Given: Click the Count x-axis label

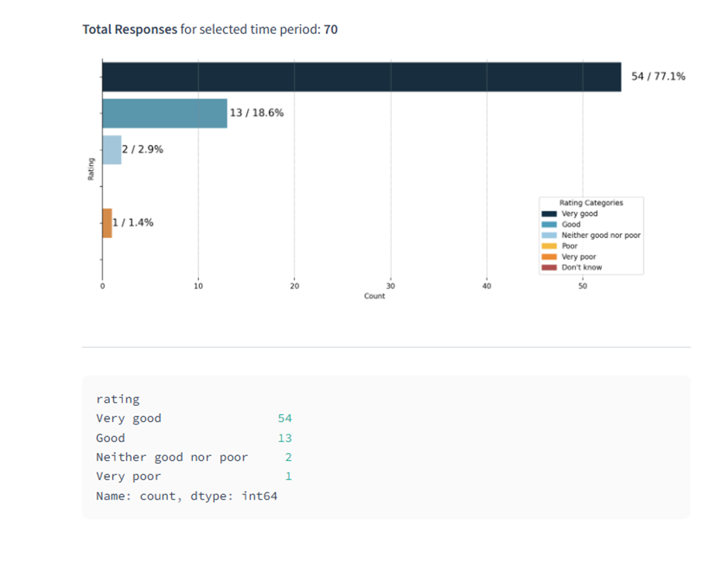Looking at the screenshot, I should click(374, 297).
